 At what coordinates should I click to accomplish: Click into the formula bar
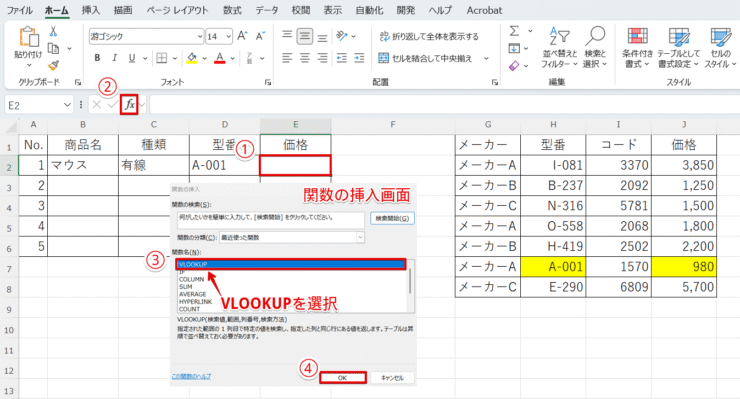pyautogui.click(x=444, y=105)
